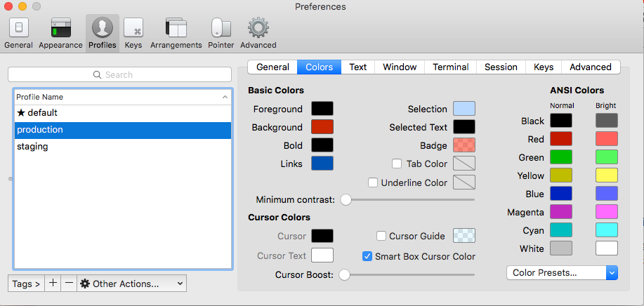Change ANSI Bright Green swatch
This screenshot has width=644, height=306.
[x=607, y=157]
